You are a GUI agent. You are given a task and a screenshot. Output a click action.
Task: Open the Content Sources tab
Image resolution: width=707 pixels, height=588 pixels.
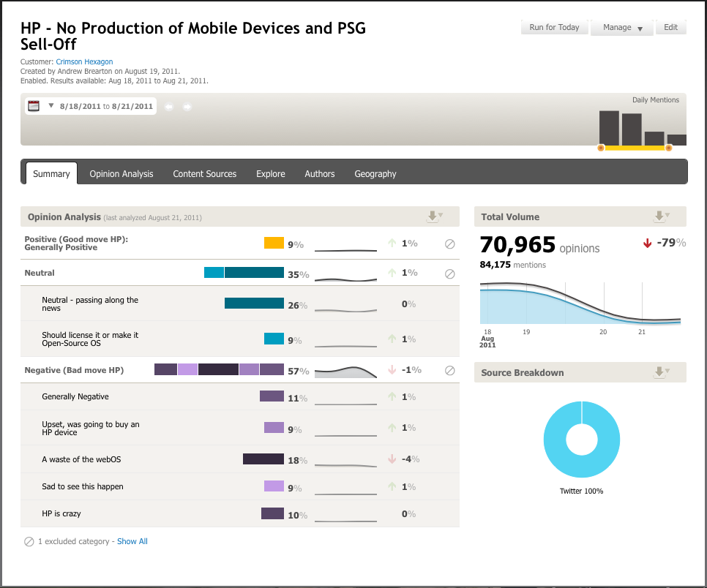[x=205, y=173]
